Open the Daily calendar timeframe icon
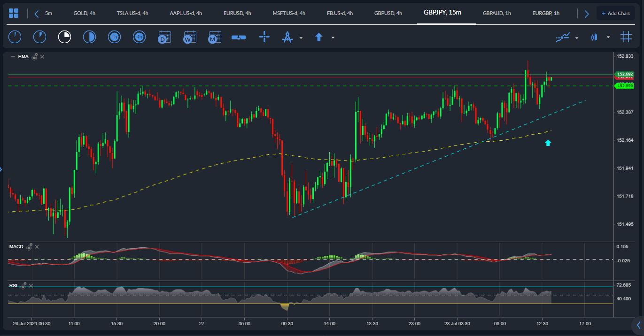 coord(164,37)
